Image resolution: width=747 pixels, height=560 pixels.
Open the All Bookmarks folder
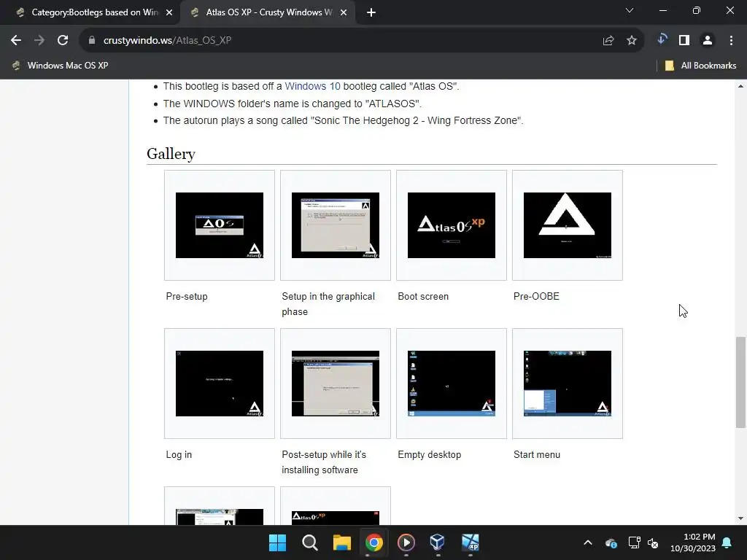[701, 66]
